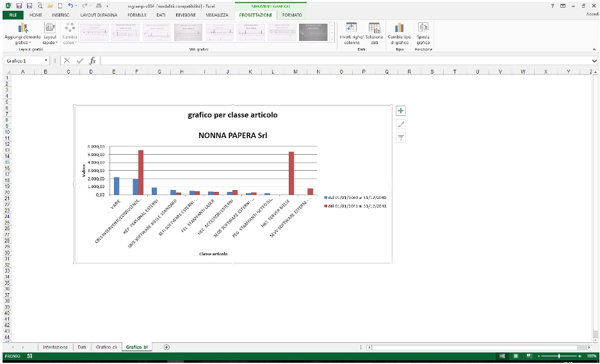This screenshot has height=364, width=600.
Task: Click the Chart Styles paintbrush button
Action: point(401,124)
